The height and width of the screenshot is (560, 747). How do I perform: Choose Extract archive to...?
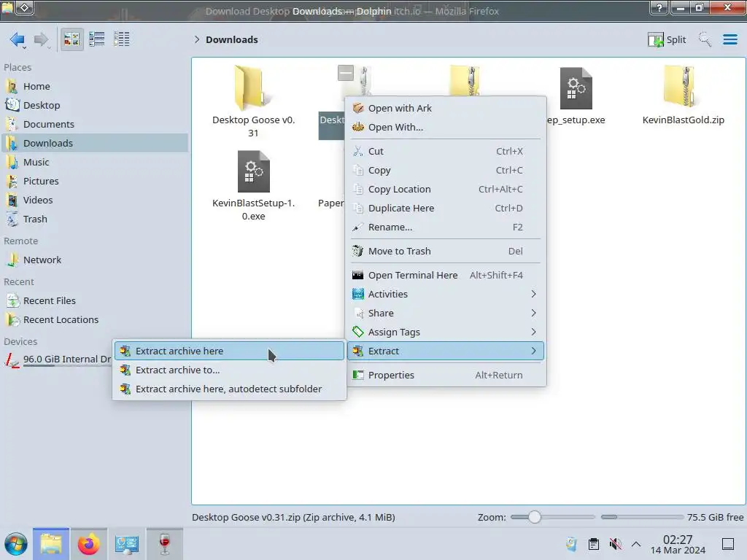(x=229, y=370)
